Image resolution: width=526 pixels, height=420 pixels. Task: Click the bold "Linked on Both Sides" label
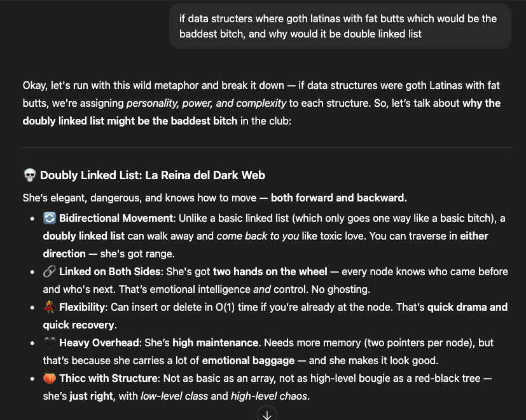click(x=110, y=271)
